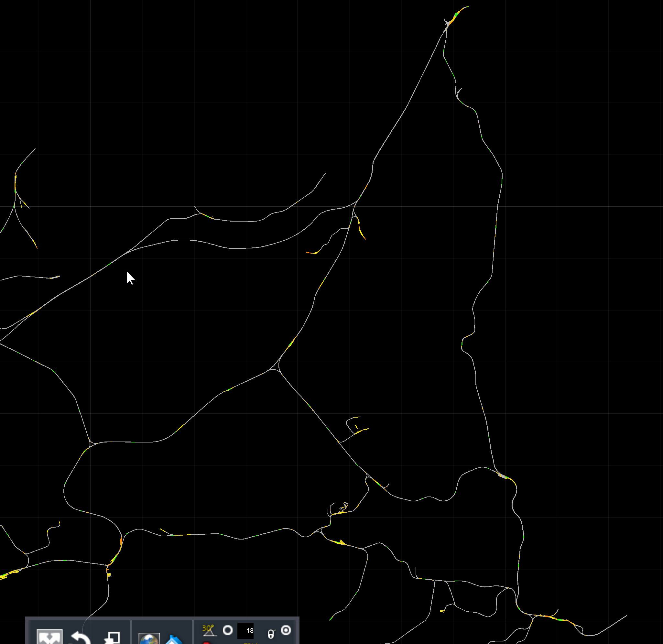This screenshot has width=663, height=644.
Task: Click the partially visible red icon below the angle icon
Action: (206, 642)
